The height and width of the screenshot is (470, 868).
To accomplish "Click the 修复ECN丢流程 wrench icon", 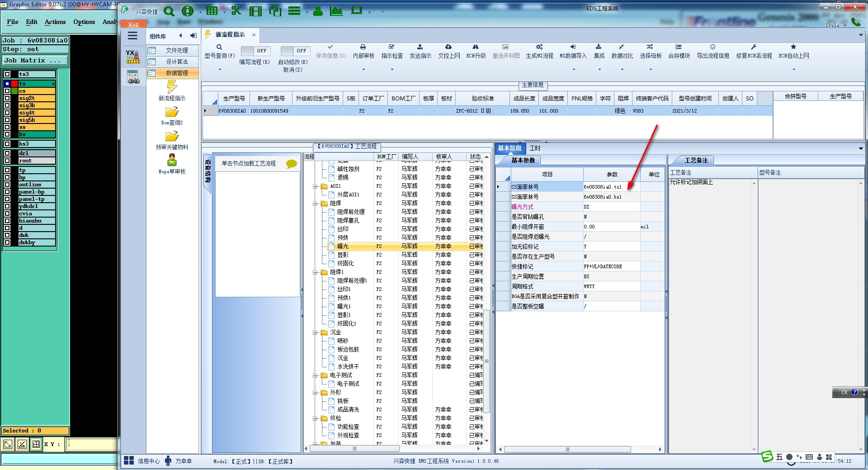I will point(754,47).
